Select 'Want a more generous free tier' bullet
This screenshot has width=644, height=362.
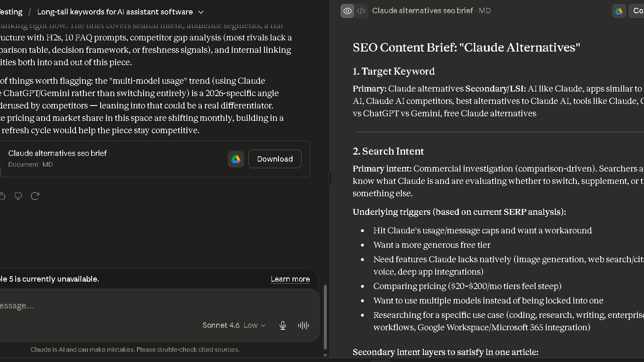[432, 245]
